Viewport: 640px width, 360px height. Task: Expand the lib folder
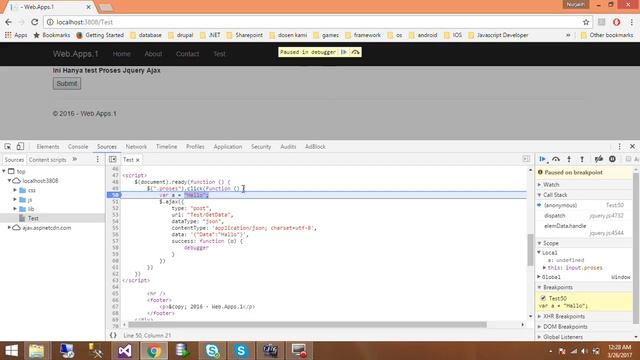pyautogui.click(x=15, y=209)
